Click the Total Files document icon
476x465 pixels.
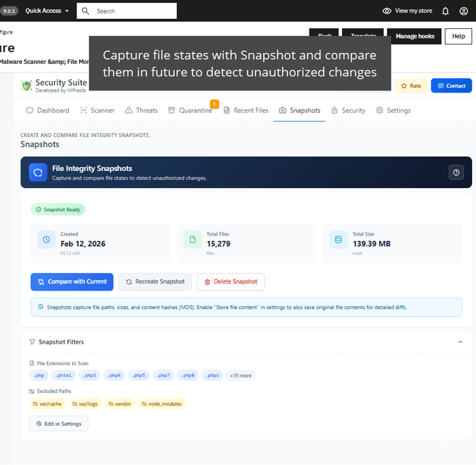click(x=193, y=239)
